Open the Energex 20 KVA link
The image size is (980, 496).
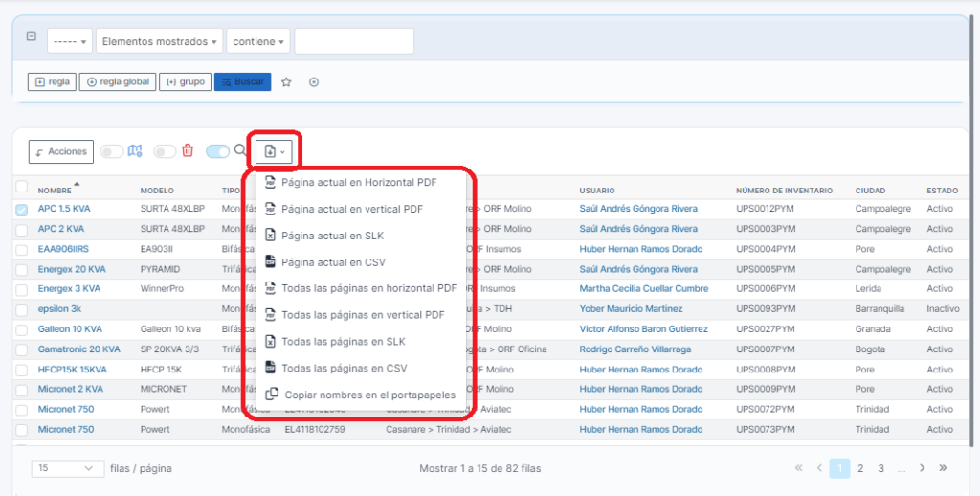[70, 269]
